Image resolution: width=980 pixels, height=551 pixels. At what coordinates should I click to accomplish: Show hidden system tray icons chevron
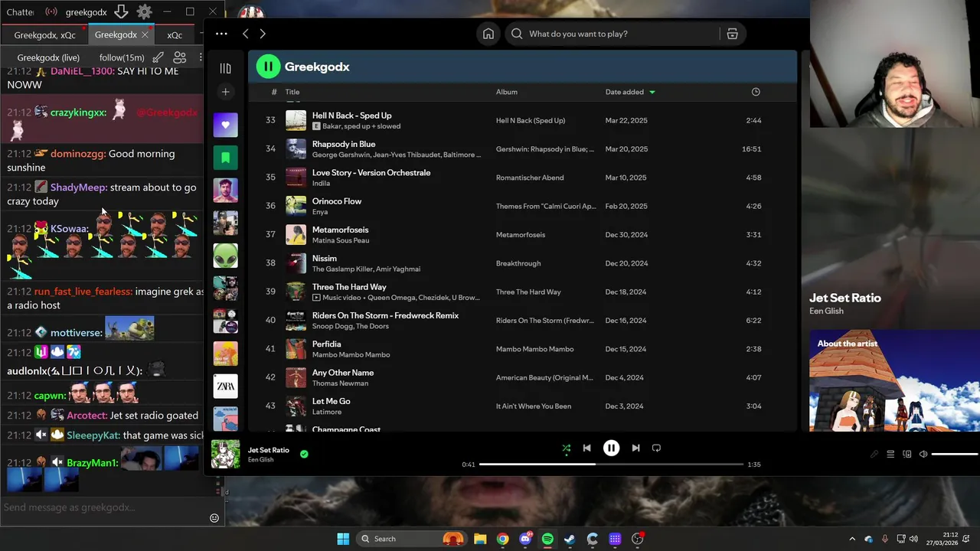[x=852, y=539]
